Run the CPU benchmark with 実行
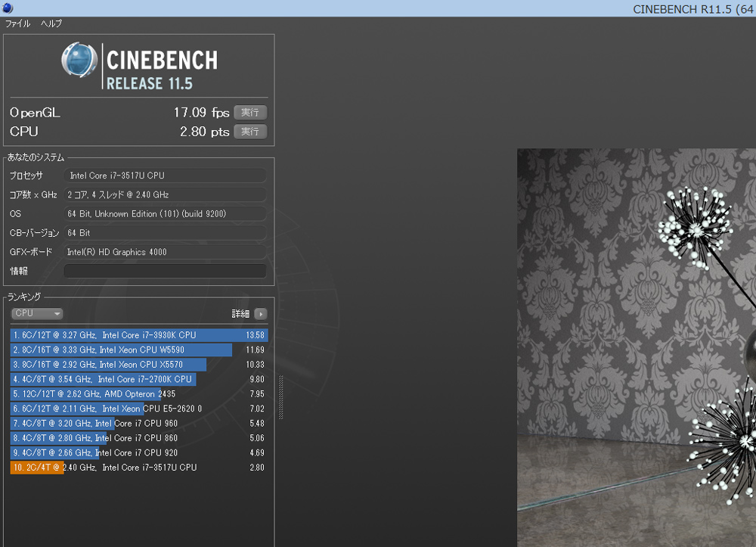756x547 pixels. tap(250, 131)
